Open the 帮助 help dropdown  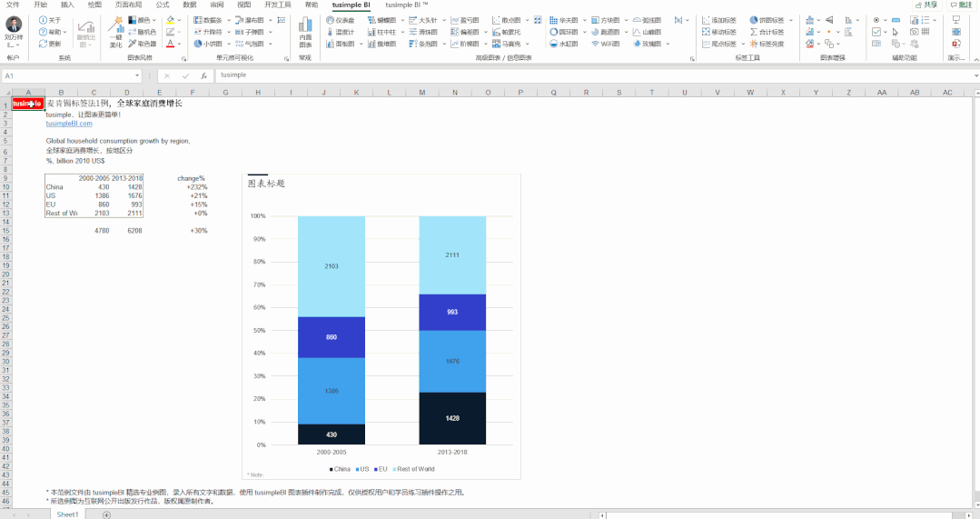click(51, 32)
